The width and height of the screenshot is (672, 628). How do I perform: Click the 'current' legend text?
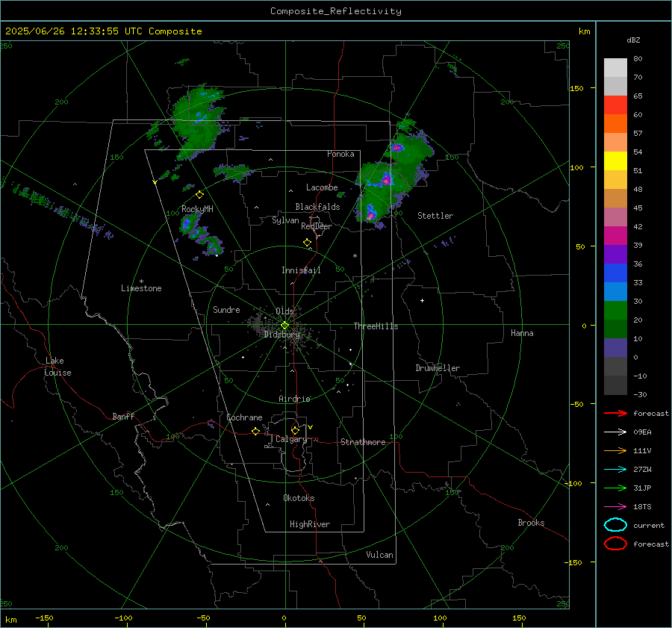[x=649, y=525]
